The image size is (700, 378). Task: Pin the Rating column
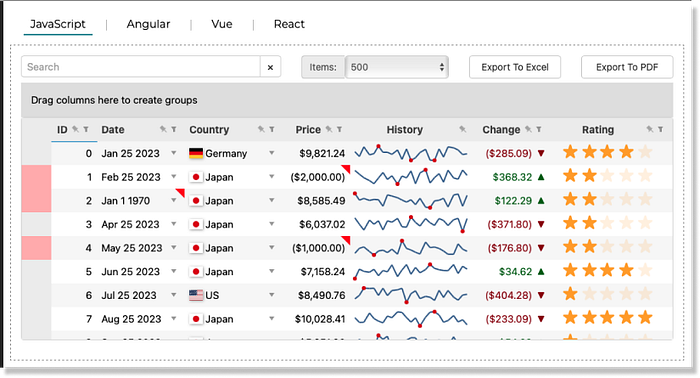coord(650,129)
